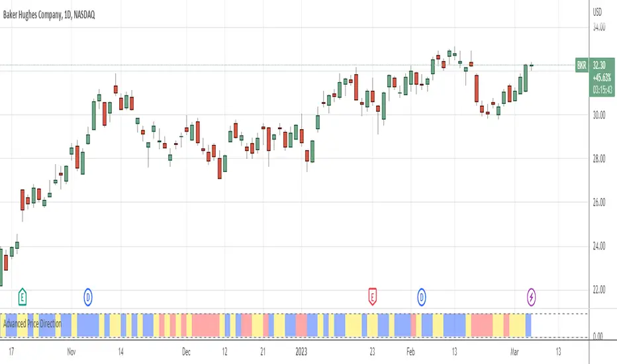The width and height of the screenshot is (617, 364).
Task: Click the BKR ticker tag on price axis
Action: click(582, 66)
